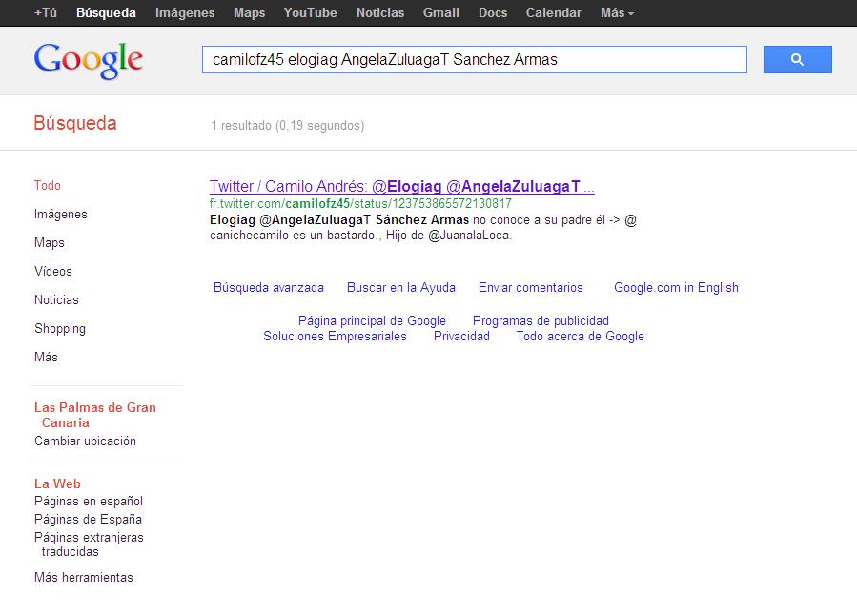Screen dimensions: 857x616
Task: Open Página principal de Google link
Action: pyautogui.click(x=372, y=320)
